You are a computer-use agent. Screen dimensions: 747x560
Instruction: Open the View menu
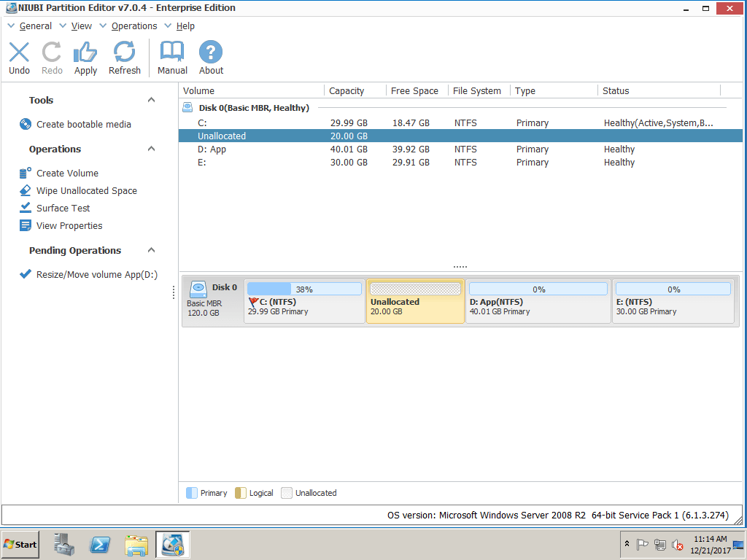[x=82, y=26]
